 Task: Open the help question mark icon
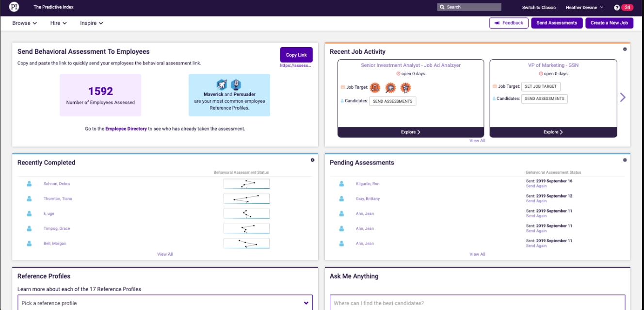617,7
